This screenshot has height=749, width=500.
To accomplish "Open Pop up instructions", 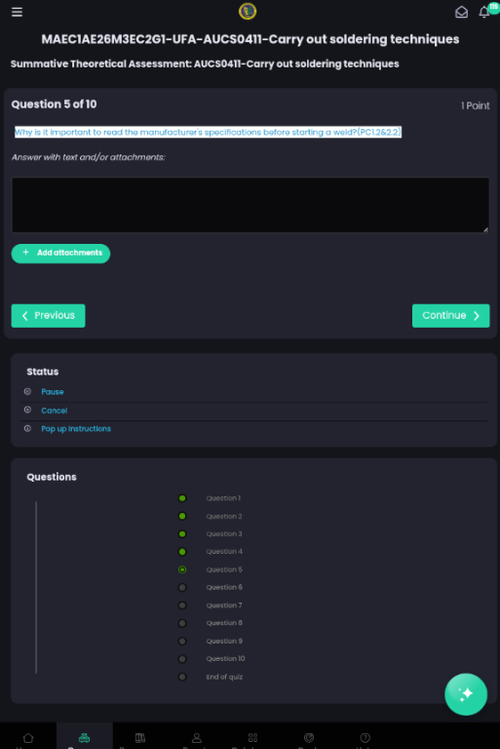I will coord(76,428).
